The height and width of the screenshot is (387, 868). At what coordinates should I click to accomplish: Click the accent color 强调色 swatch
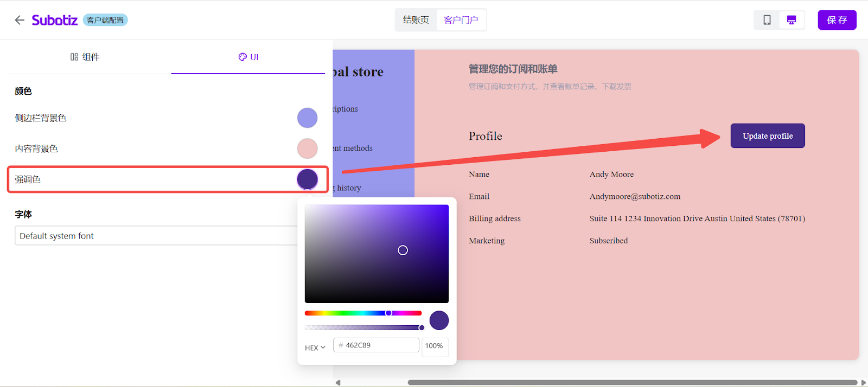(307, 179)
